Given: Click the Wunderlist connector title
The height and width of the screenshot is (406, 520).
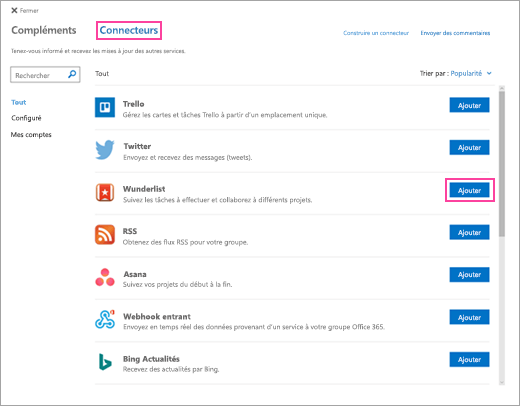Looking at the screenshot, I should click(x=144, y=189).
